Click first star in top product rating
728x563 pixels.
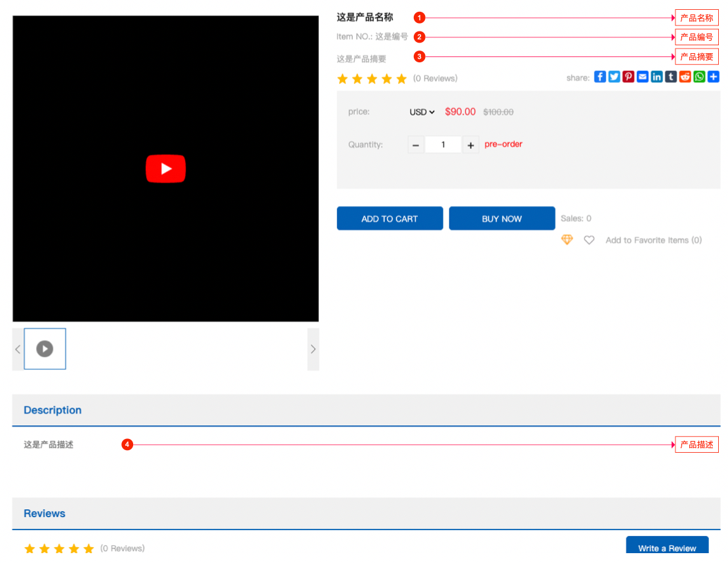point(342,79)
